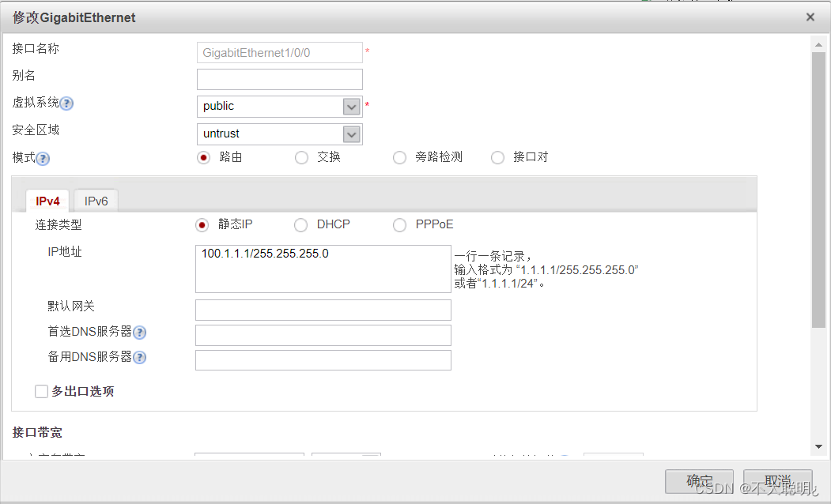Switch to the IPv4 tab
Screen dimensions: 831x504
(47, 201)
